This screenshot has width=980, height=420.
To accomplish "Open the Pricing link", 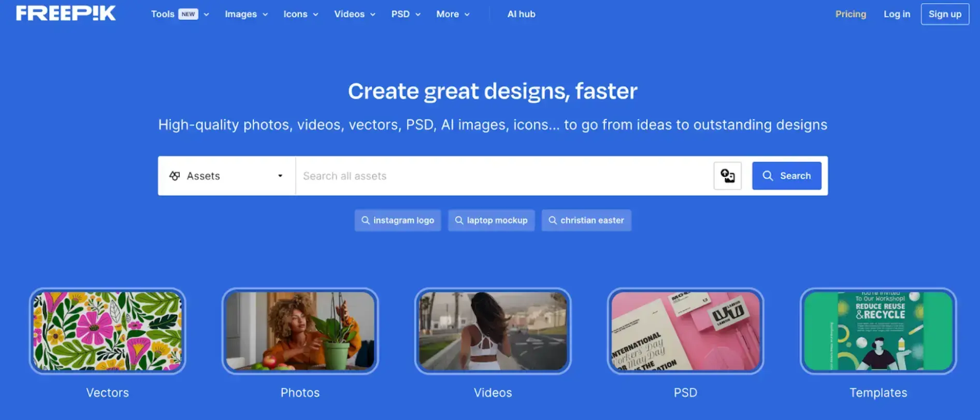I will (x=851, y=14).
